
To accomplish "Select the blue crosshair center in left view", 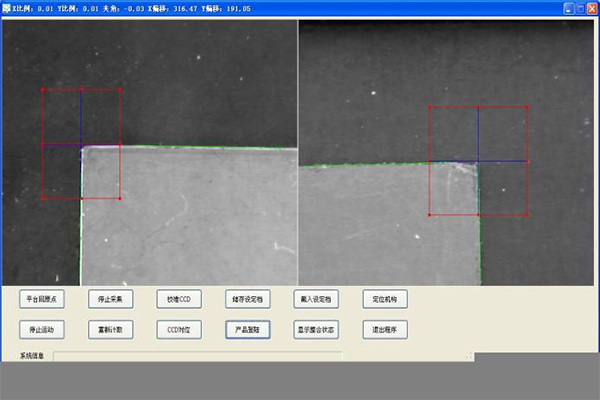I will (81, 145).
